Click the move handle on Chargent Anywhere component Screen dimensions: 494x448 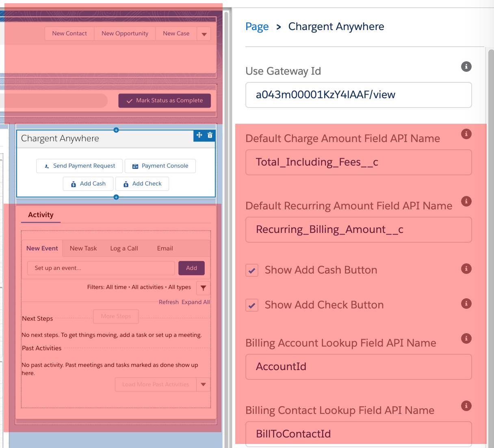pos(199,136)
